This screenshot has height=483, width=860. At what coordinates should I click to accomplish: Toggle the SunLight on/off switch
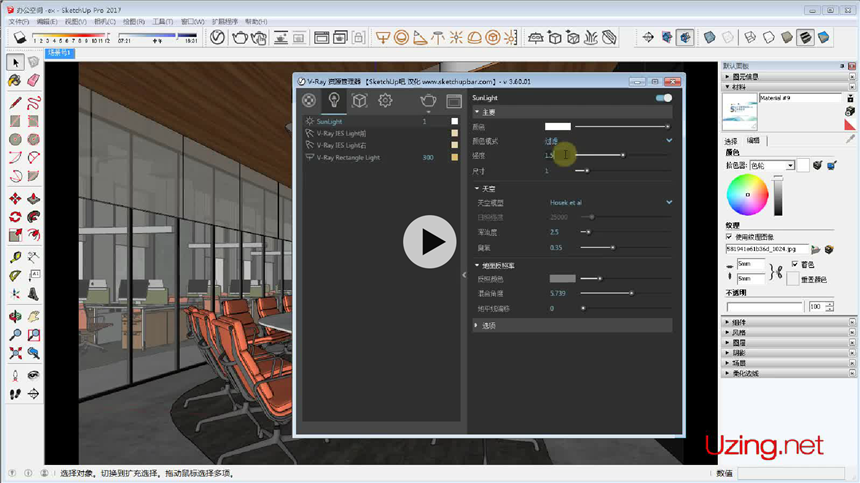pos(663,98)
